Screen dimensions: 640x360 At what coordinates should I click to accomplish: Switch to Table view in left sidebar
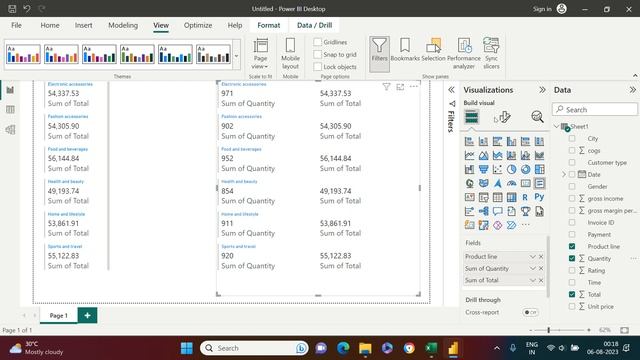(10, 109)
